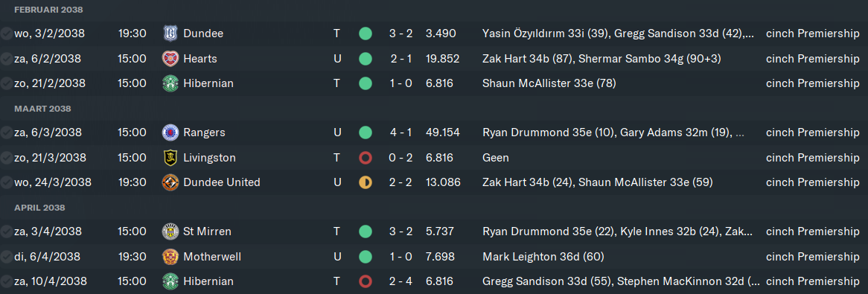Click the red loss indicator for Livingston match
Viewport: 868px width, 294px height.
click(x=366, y=158)
